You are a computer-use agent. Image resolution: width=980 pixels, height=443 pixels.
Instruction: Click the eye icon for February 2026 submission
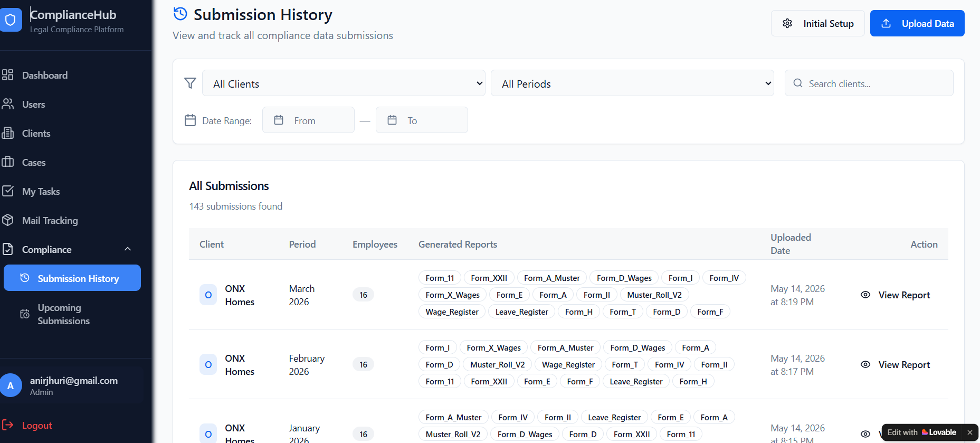865,364
